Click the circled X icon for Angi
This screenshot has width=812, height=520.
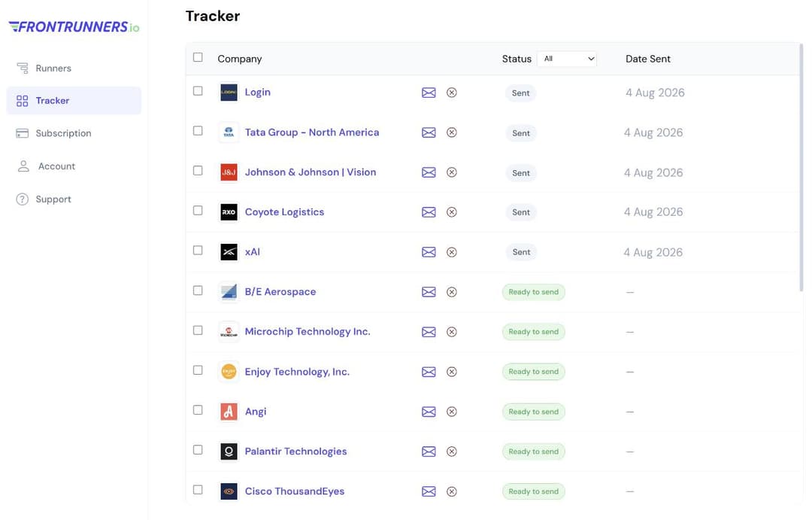[452, 412]
